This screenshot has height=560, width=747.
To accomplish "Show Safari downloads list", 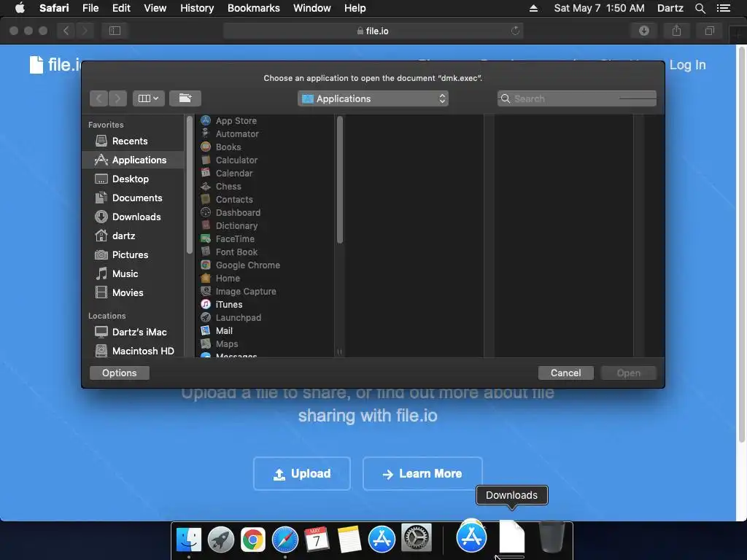I will [644, 31].
